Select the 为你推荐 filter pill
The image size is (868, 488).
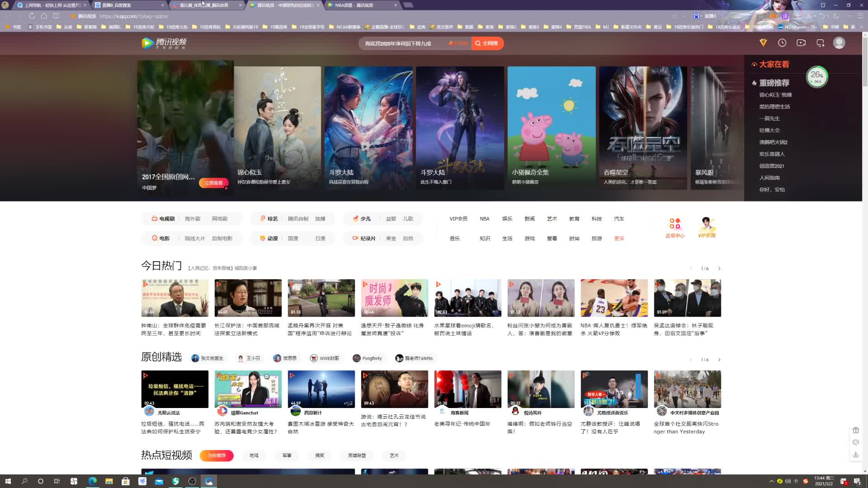(217, 455)
